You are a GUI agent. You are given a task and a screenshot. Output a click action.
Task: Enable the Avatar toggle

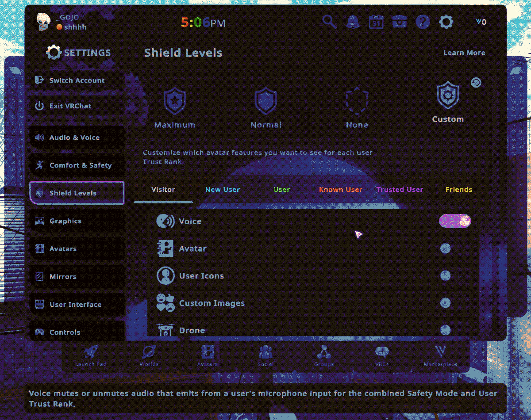446,248
